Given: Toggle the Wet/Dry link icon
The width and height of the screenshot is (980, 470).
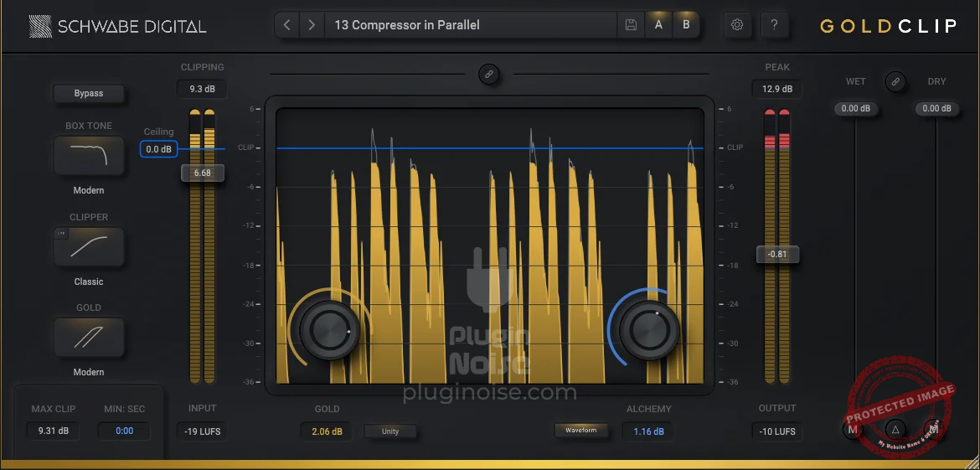Looking at the screenshot, I should click(895, 81).
